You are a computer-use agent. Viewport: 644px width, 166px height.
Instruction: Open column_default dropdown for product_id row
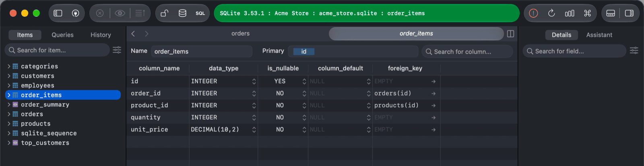369,106
